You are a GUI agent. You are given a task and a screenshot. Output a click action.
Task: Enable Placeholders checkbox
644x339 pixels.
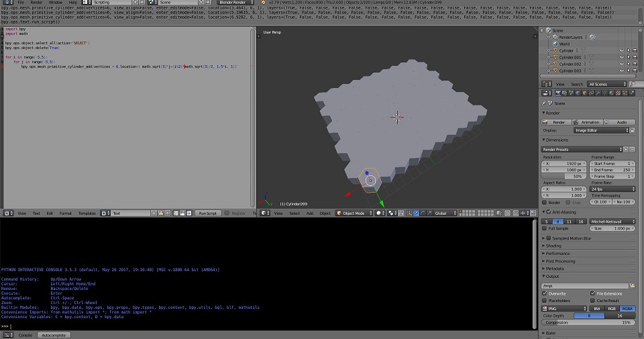pyautogui.click(x=545, y=300)
